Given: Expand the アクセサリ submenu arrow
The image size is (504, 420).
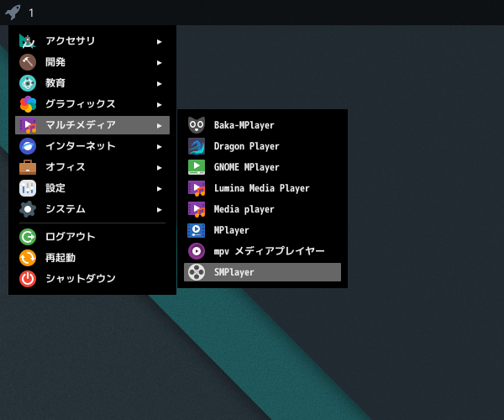Looking at the screenshot, I should (x=159, y=42).
